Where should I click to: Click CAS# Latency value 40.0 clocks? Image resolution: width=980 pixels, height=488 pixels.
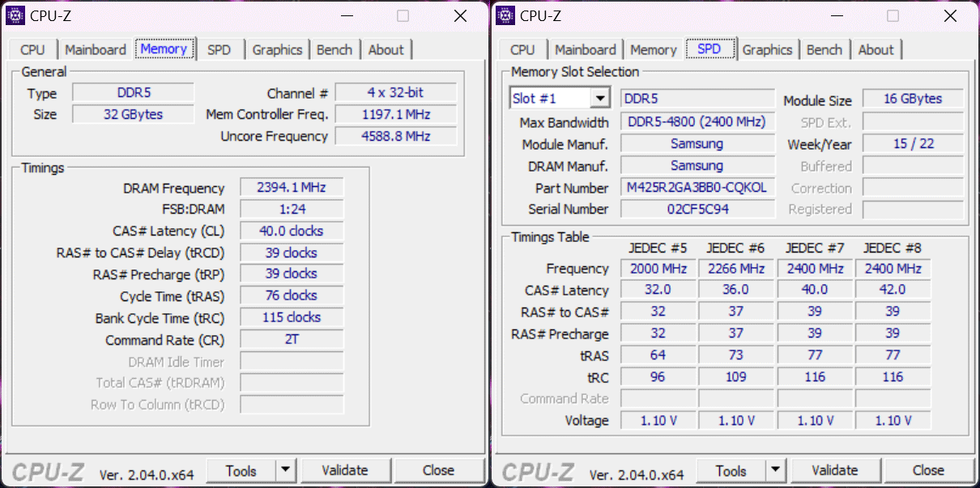pyautogui.click(x=292, y=231)
